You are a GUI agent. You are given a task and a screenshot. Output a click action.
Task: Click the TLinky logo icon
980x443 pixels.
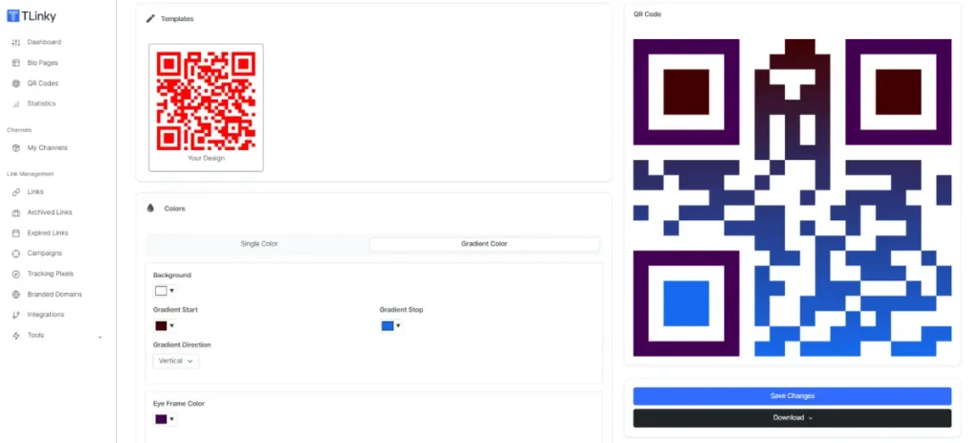tap(13, 16)
